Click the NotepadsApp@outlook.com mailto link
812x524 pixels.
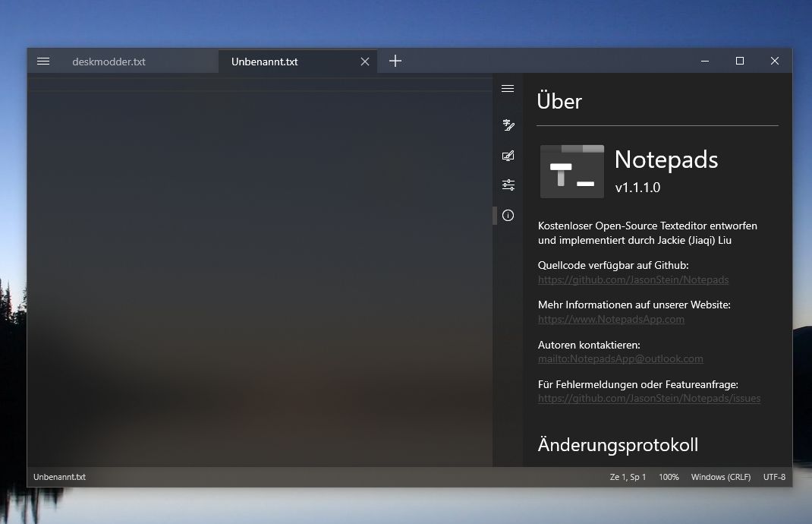[621, 358]
